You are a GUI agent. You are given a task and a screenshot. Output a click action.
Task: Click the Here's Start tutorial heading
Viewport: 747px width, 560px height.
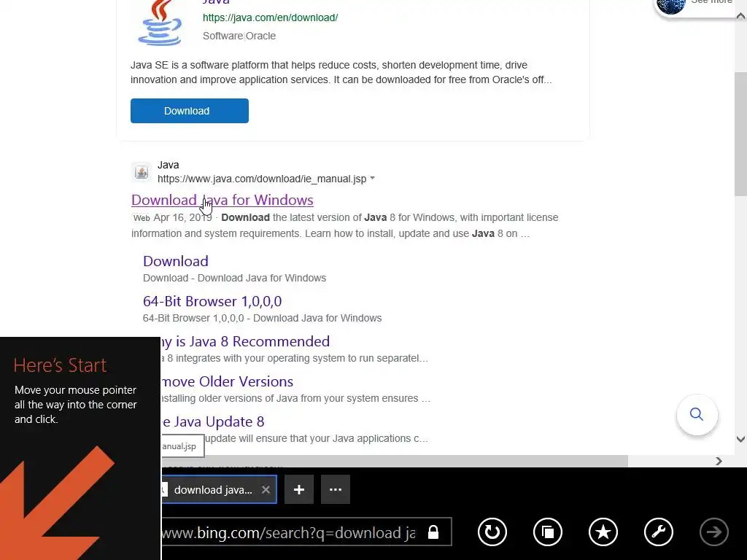60,365
